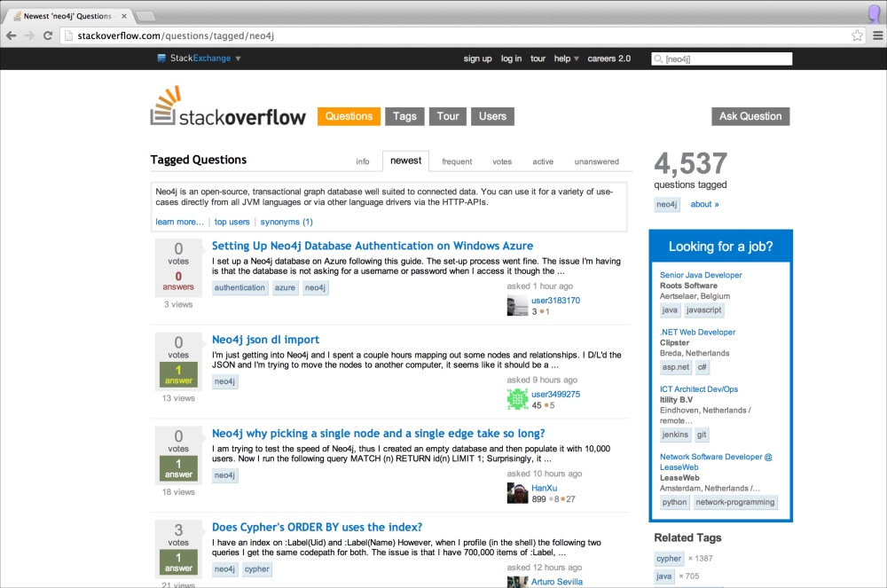Click the Ask Question button
Screen dimensions: 887x588
click(x=750, y=116)
